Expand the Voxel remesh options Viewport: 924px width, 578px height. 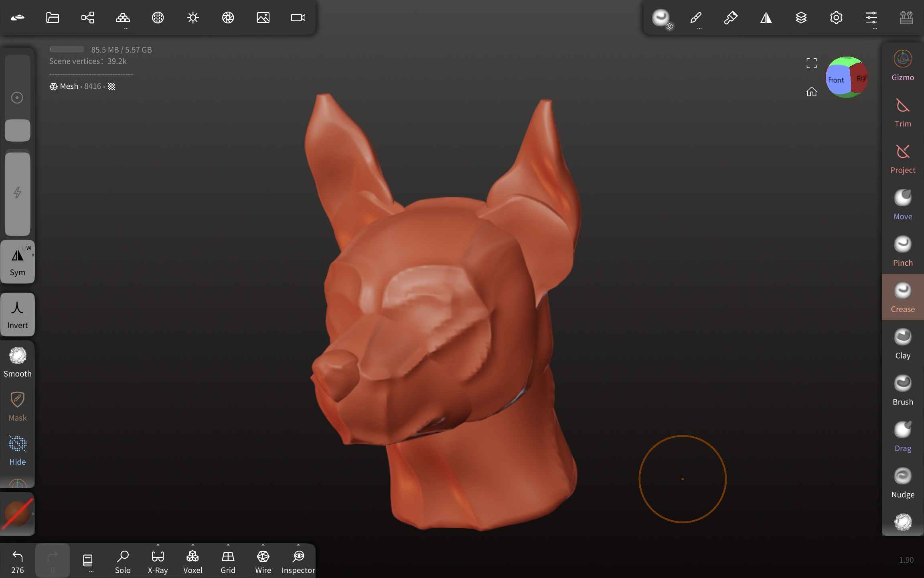click(193, 545)
